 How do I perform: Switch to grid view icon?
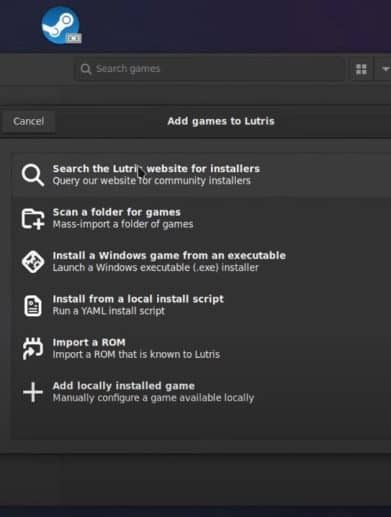361,69
